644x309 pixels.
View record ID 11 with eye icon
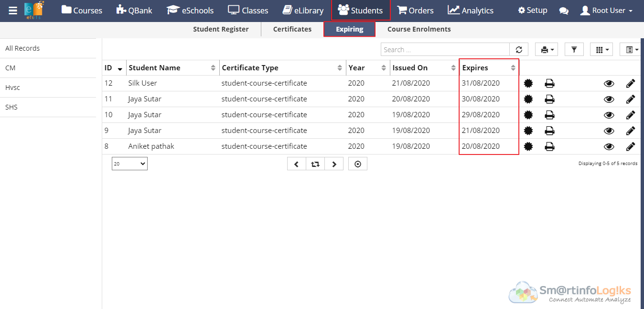(609, 99)
